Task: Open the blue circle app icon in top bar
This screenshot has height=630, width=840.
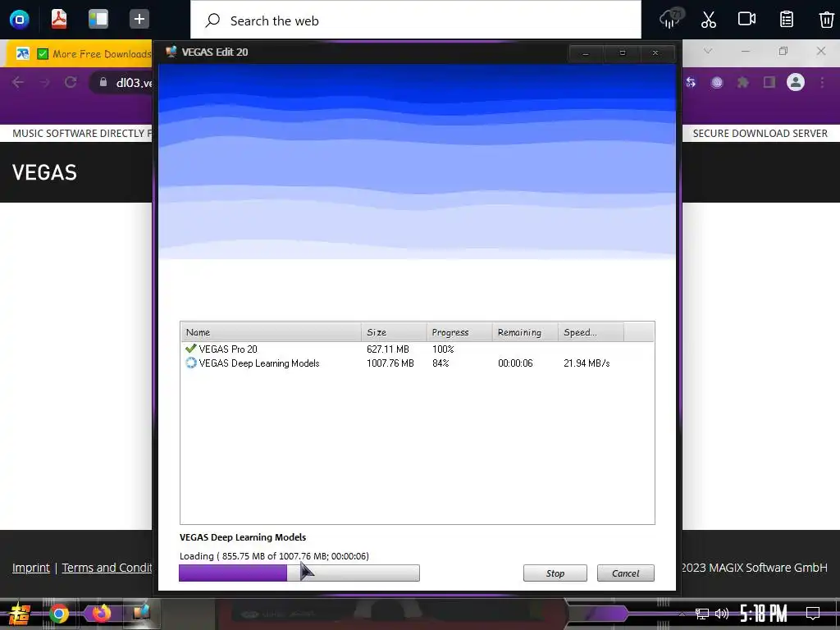Action: pos(20,20)
